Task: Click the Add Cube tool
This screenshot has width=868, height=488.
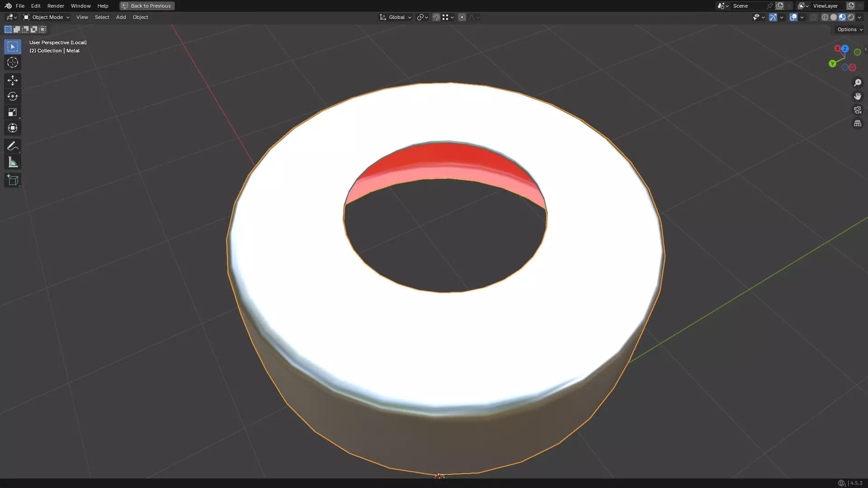Action: pyautogui.click(x=13, y=180)
